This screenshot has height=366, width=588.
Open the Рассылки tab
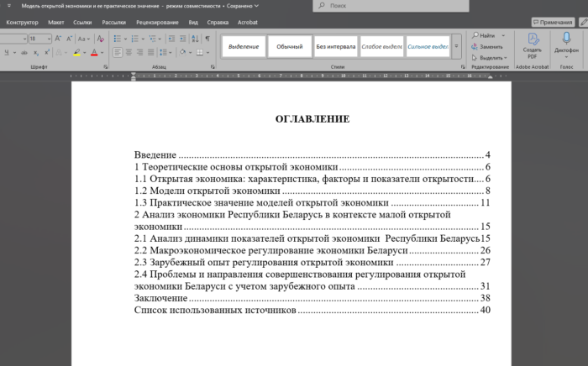pos(114,22)
